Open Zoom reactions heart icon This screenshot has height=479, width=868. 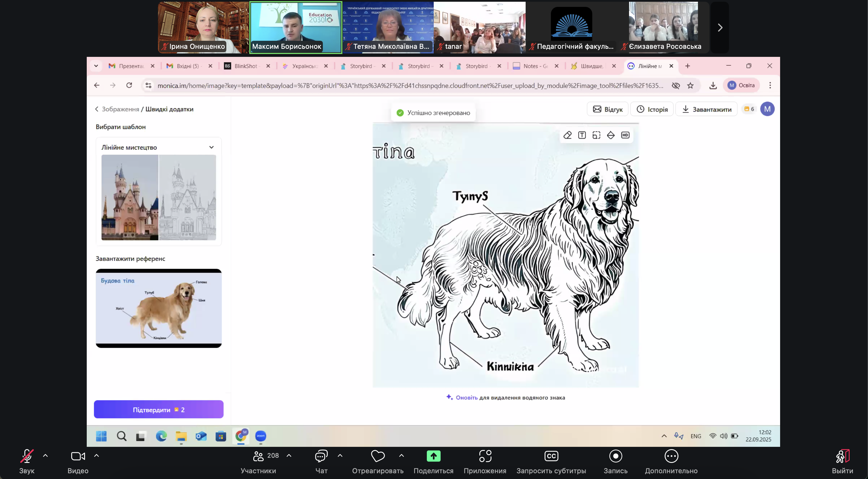tap(378, 456)
